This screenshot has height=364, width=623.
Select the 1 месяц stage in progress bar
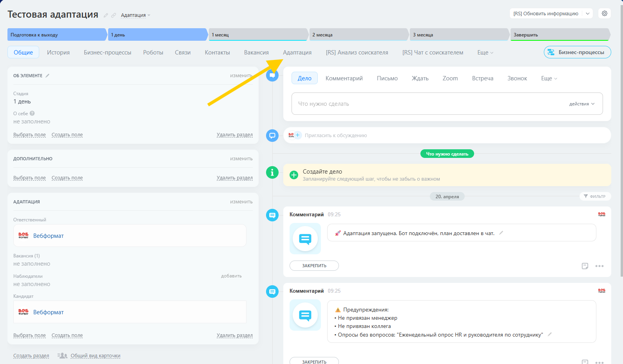pyautogui.click(x=258, y=35)
